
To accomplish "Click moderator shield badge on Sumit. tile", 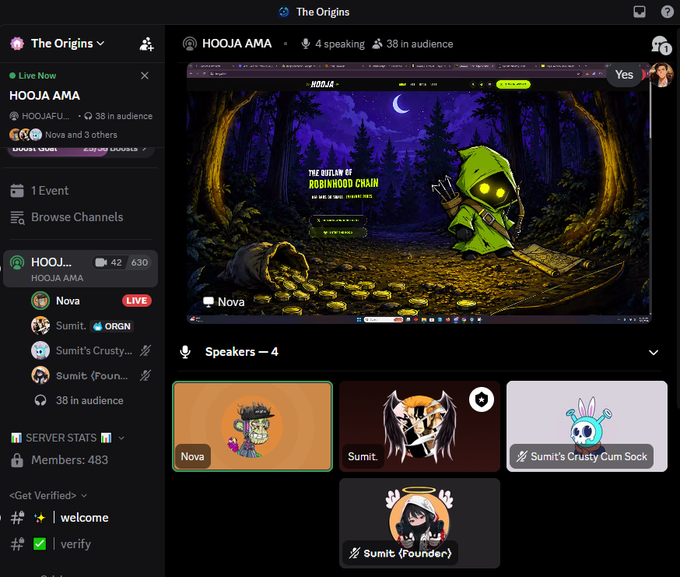I will click(x=481, y=400).
